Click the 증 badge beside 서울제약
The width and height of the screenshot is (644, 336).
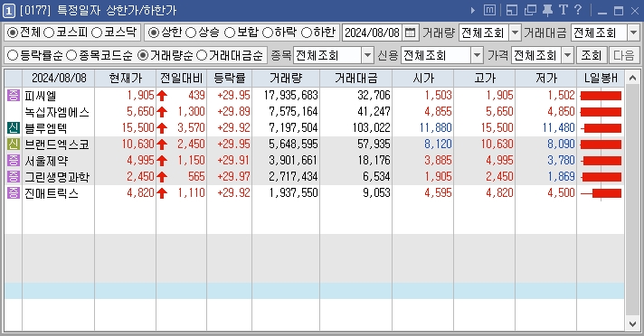[14, 161]
